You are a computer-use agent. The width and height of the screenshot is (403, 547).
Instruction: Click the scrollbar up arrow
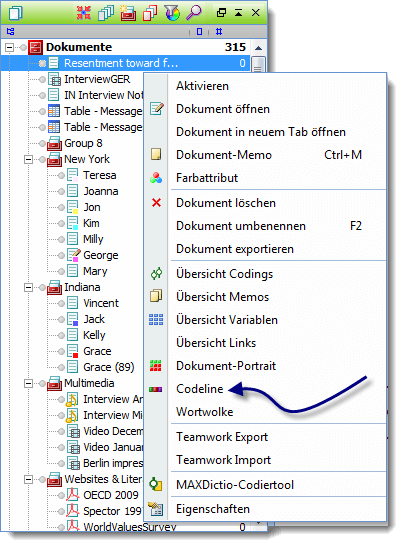(x=258, y=48)
